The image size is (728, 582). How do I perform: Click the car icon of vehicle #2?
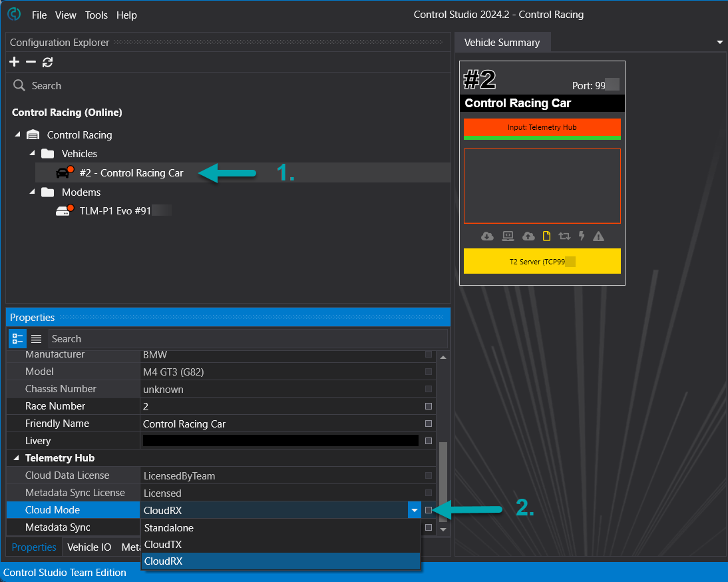point(64,172)
